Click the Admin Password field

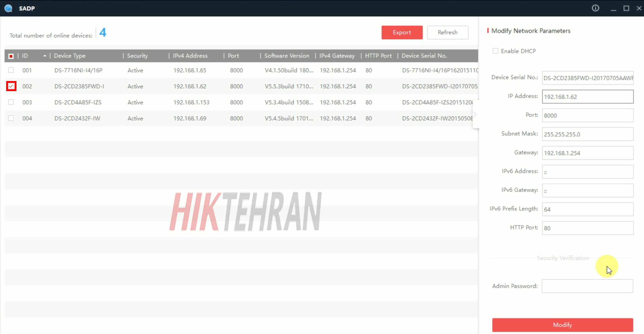587,286
